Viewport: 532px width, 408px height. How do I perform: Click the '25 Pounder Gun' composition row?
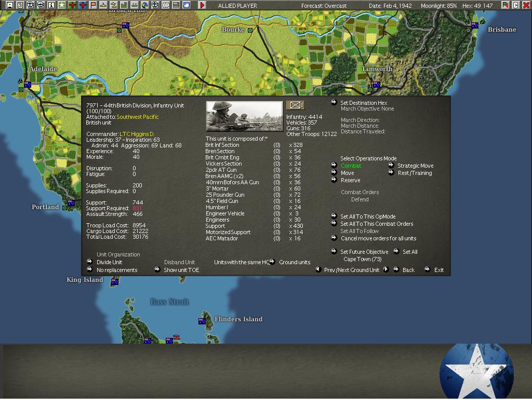click(x=254, y=195)
